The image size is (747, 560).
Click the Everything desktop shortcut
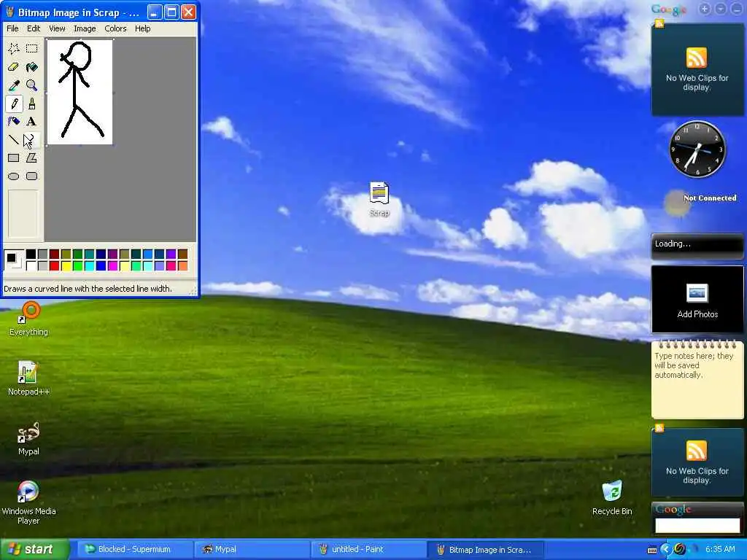[x=28, y=319]
